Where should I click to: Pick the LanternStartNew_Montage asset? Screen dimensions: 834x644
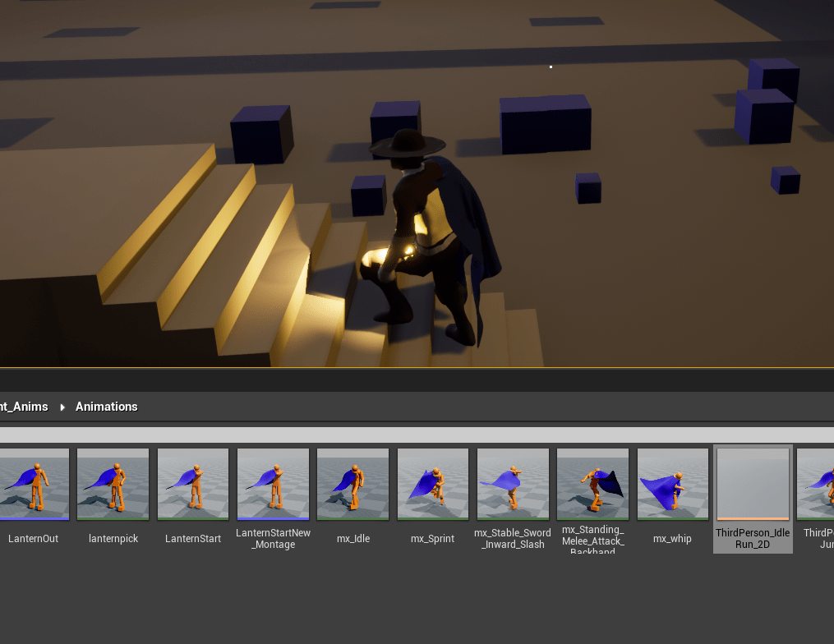pos(273,485)
